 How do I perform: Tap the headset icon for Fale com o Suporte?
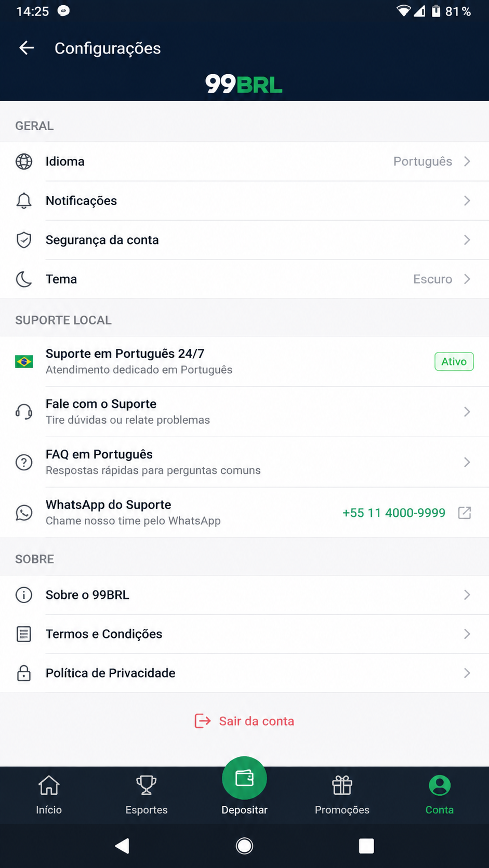24,412
